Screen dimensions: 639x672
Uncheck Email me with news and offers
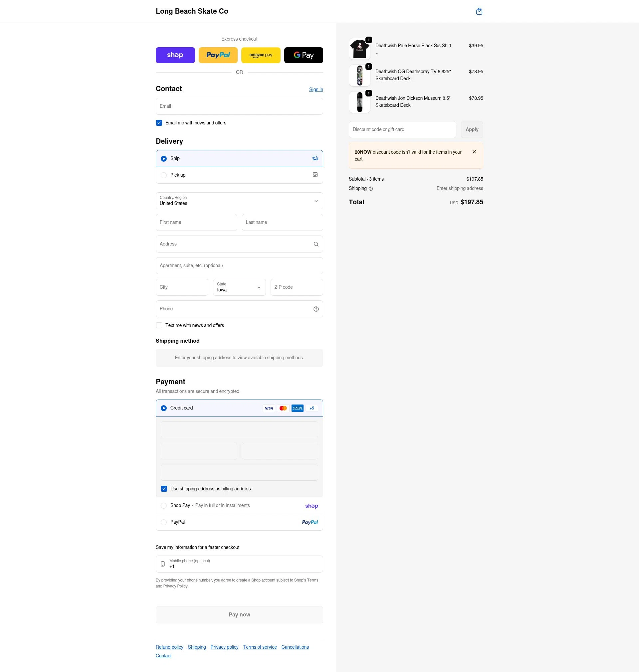coord(159,122)
